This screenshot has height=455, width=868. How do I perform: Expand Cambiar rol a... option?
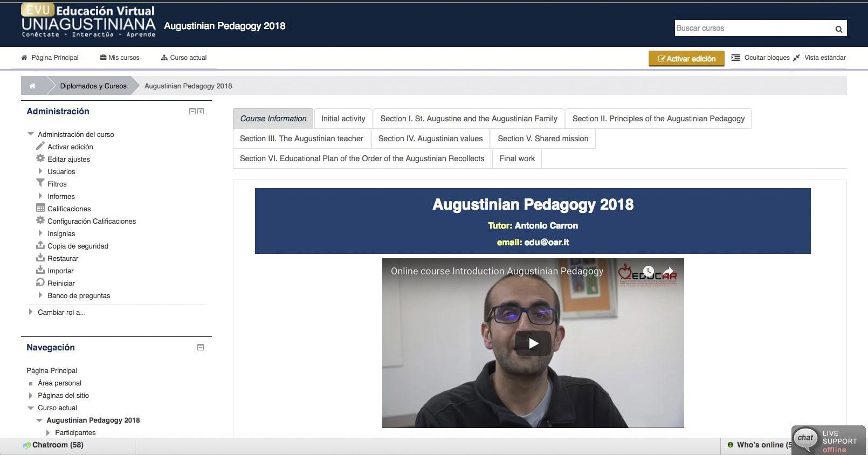pyautogui.click(x=31, y=312)
